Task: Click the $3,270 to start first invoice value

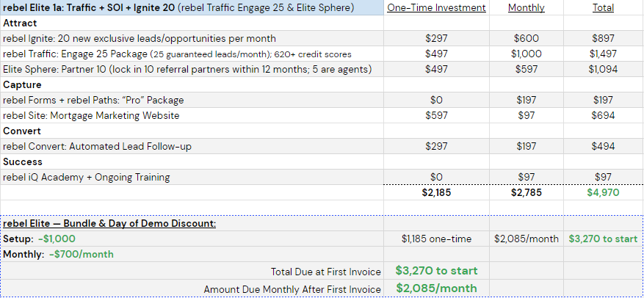Action: pyautogui.click(x=436, y=271)
